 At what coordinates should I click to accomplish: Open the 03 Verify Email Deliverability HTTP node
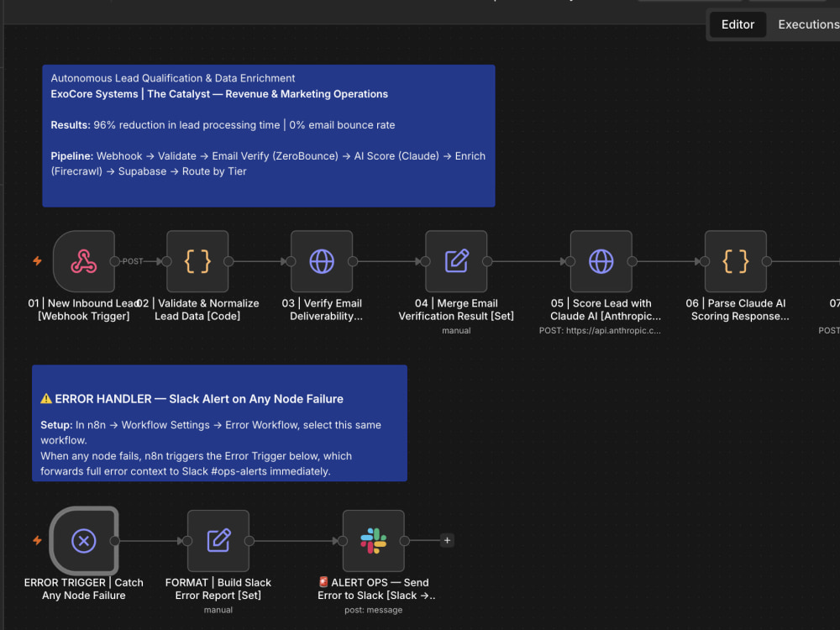pos(322,261)
